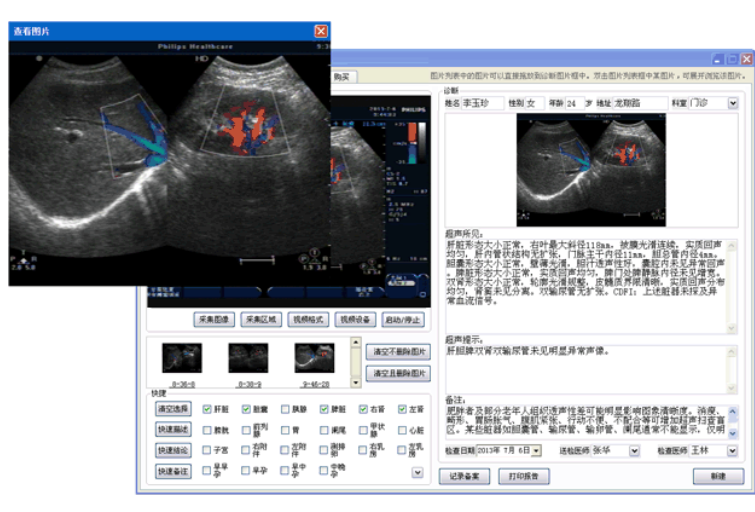This screenshot has height=512, width=755.
Task: Click the 清空选择 clear selection button
Action: coord(173,409)
